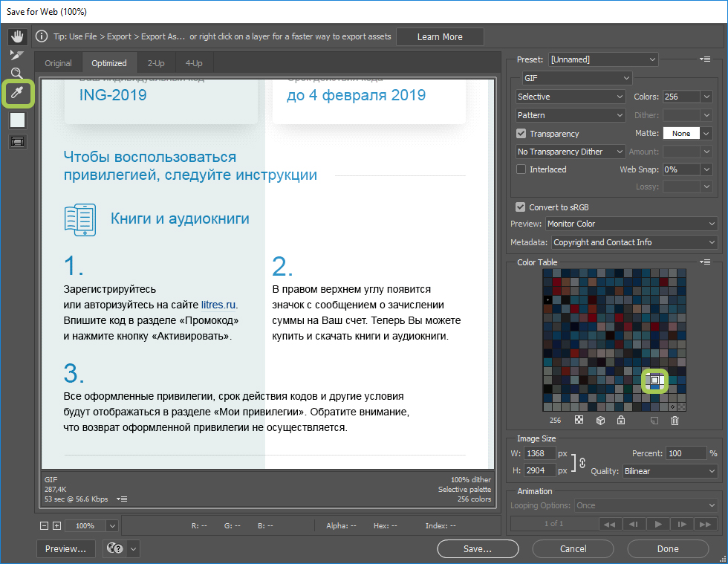Open the Color Table panel menu
This screenshot has width=728, height=564.
(705, 262)
